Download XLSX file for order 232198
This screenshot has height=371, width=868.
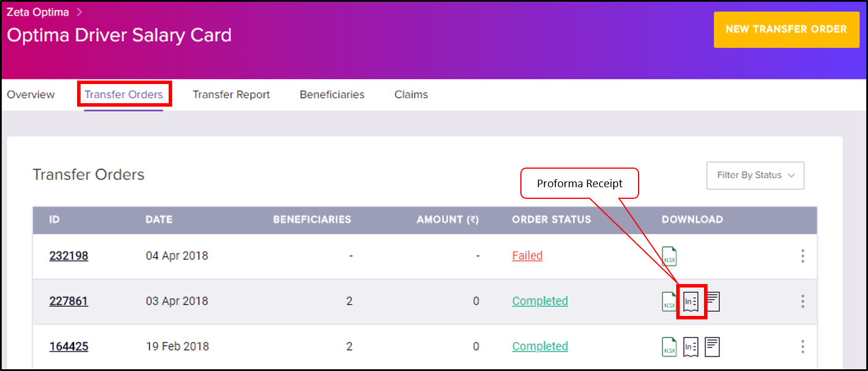pos(669,256)
